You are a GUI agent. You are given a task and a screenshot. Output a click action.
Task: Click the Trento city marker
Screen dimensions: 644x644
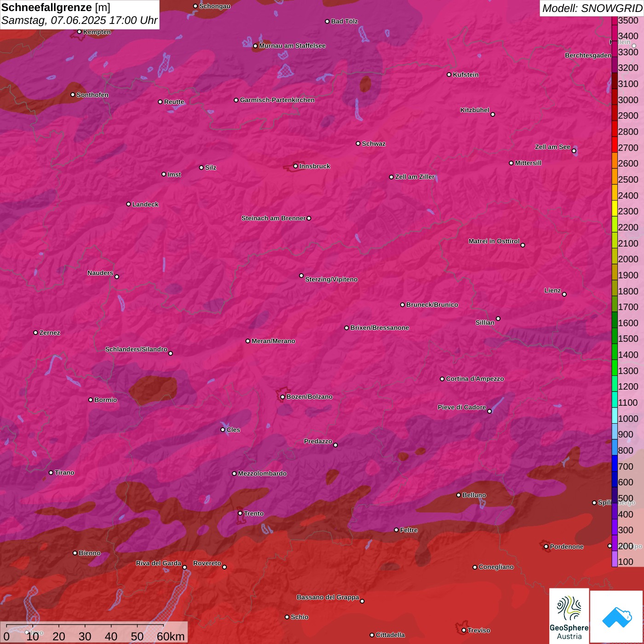[240, 513]
